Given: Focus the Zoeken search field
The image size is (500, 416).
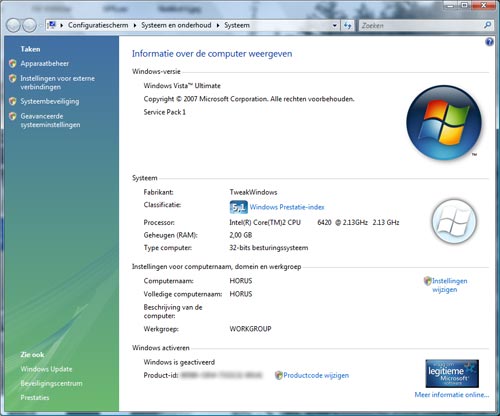Looking at the screenshot, I should (420, 25).
